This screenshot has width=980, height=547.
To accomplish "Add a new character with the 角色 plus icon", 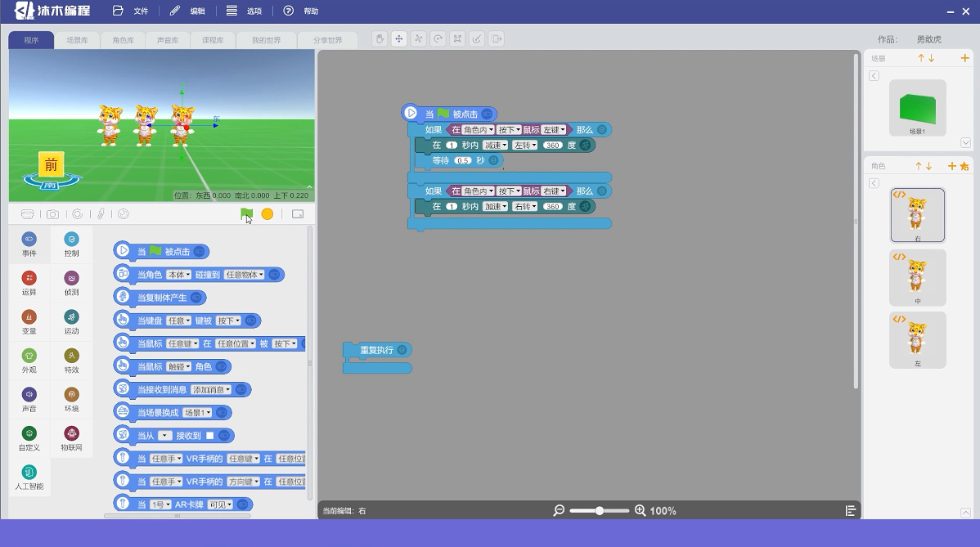I will pyautogui.click(x=952, y=166).
